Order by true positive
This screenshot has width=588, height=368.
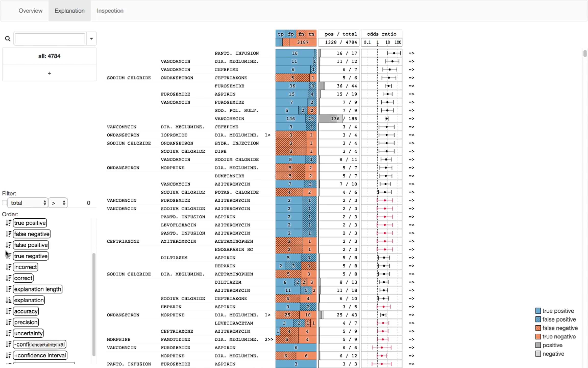tap(30, 223)
